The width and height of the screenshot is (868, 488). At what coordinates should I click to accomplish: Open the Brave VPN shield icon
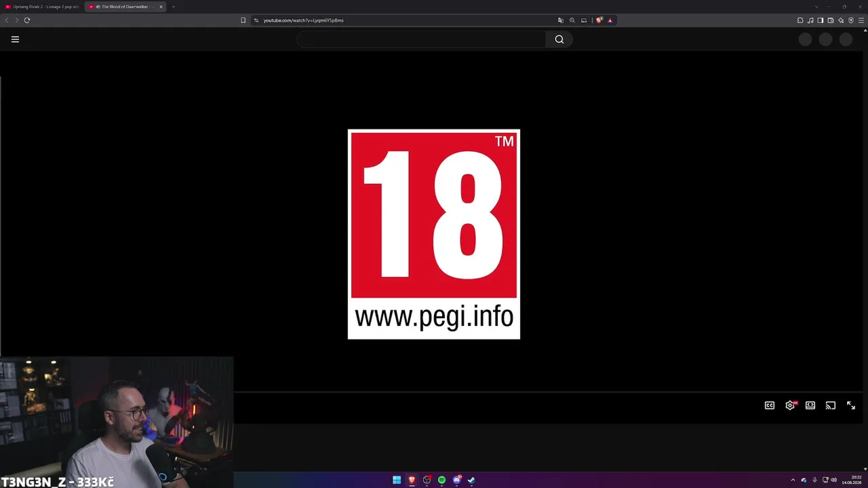coord(851,20)
